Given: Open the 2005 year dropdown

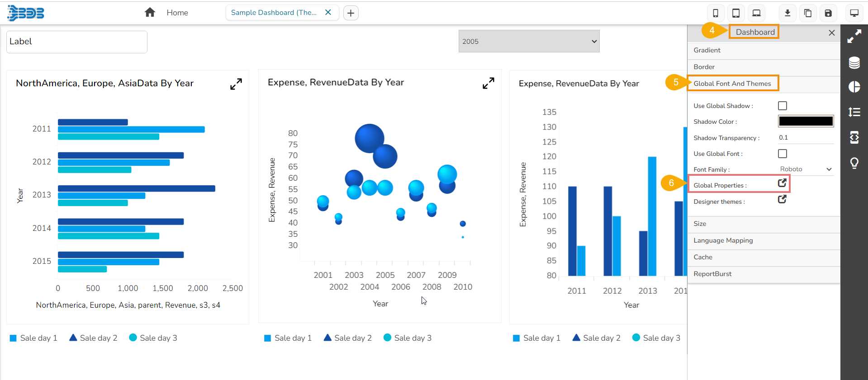Looking at the screenshot, I should pyautogui.click(x=529, y=42).
